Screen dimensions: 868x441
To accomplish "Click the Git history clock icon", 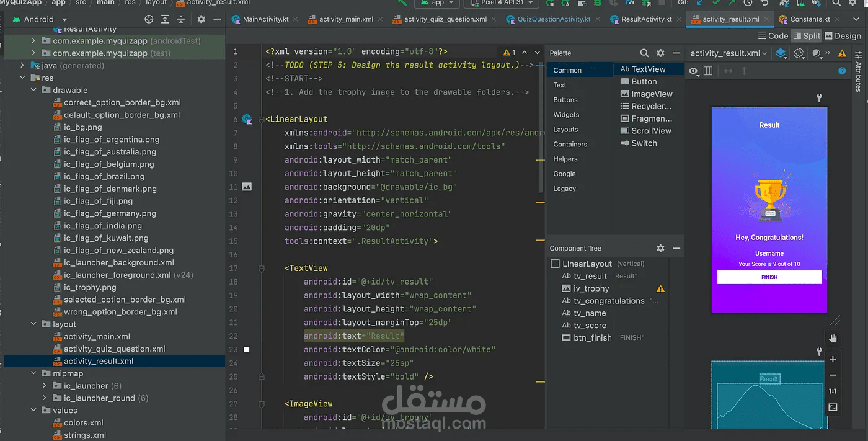I will click(x=748, y=3).
